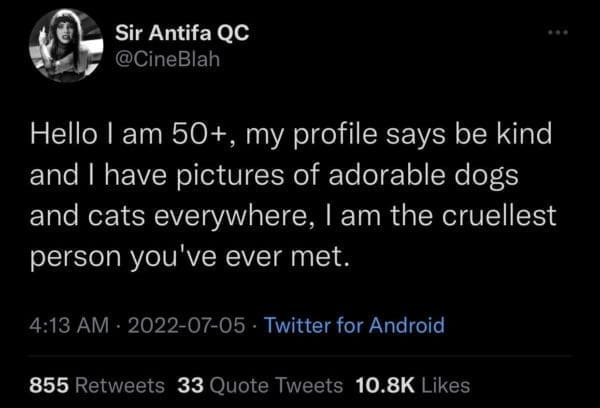This screenshot has height=408, width=600.
Task: Open the Retweets label
Action: pyautogui.click(x=122, y=384)
